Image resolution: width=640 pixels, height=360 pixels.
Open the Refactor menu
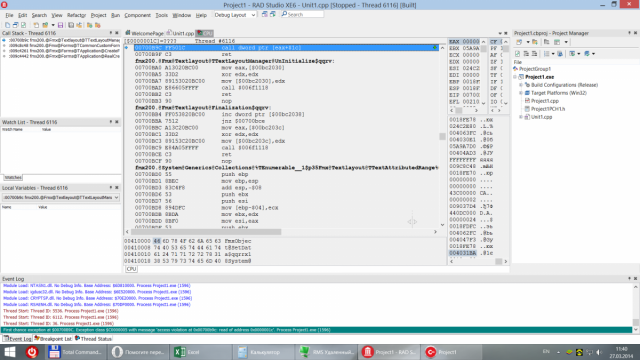[x=76, y=15]
